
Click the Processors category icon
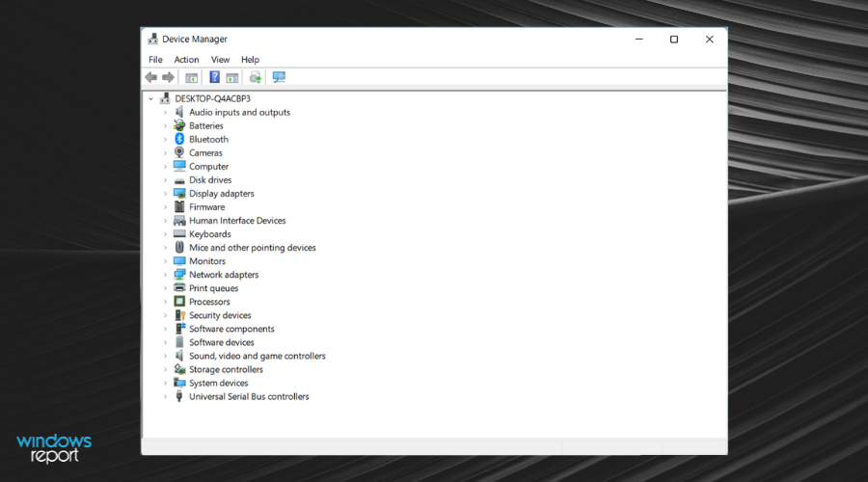[x=179, y=302]
